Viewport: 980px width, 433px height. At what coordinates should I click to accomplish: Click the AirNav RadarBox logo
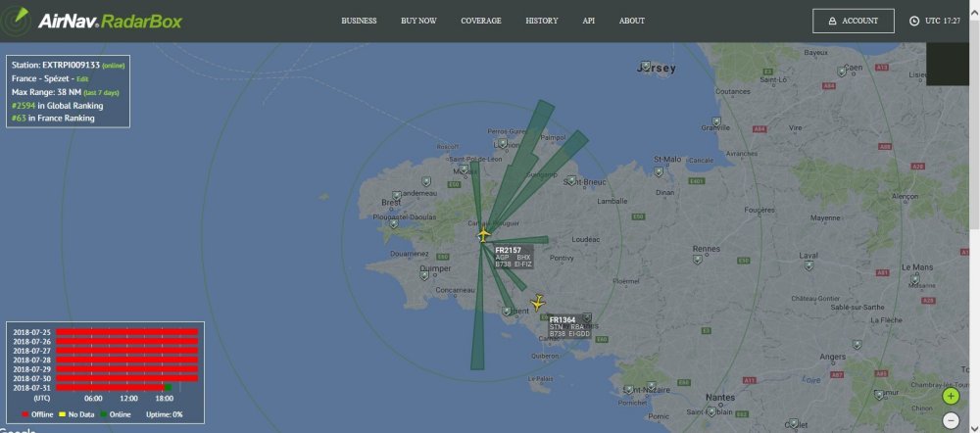pos(92,22)
